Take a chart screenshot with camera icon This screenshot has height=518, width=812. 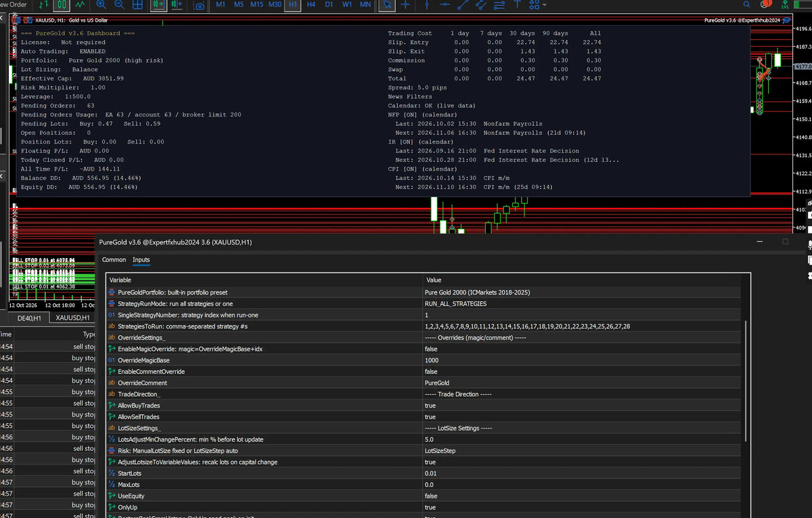pyautogui.click(x=199, y=5)
